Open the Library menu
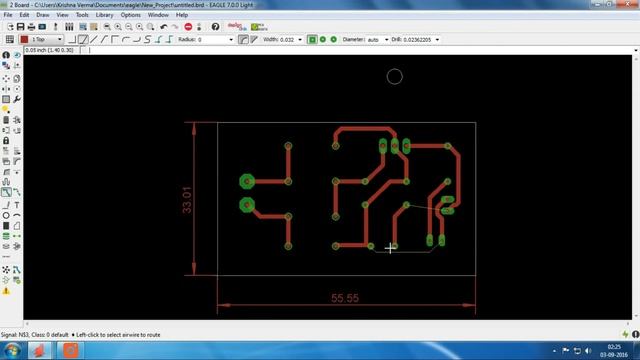This screenshot has width=640, height=360. point(104,15)
